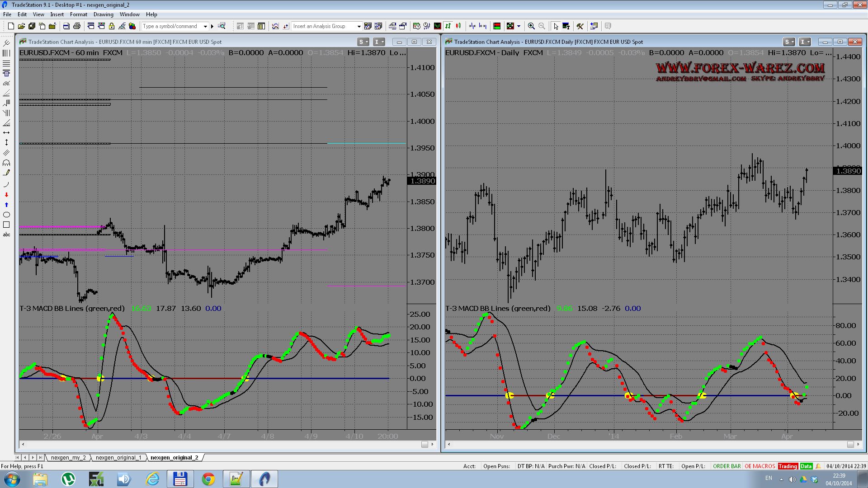The height and width of the screenshot is (488, 868).
Task: Click the Open folder toolbar icon
Action: 21,26
